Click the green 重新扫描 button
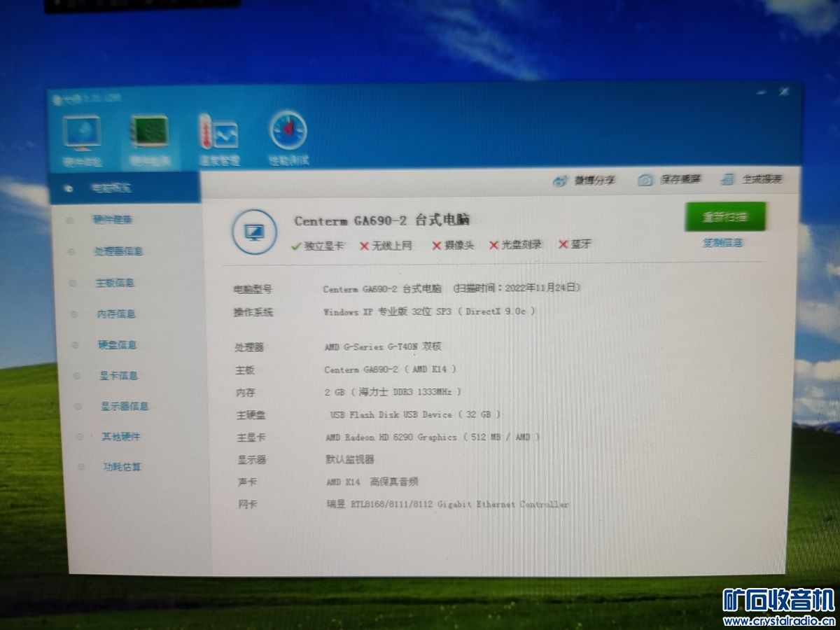840x630 pixels. pos(725,216)
